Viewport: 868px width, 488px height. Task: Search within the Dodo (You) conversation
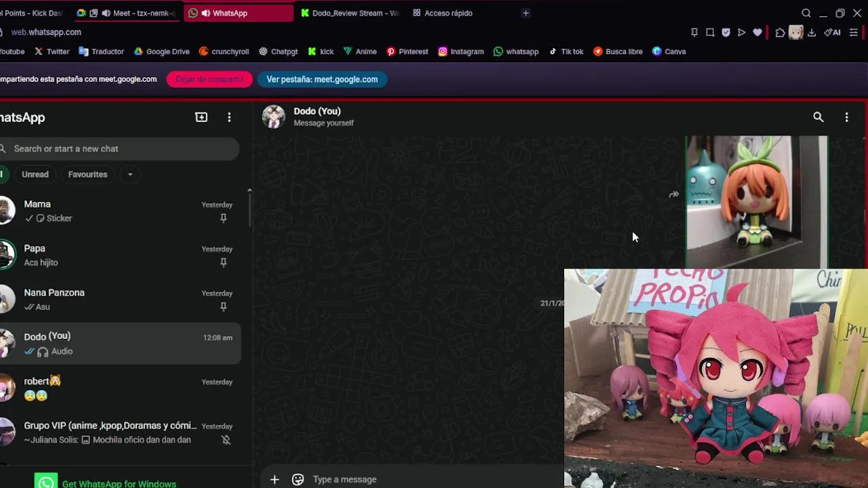click(818, 117)
